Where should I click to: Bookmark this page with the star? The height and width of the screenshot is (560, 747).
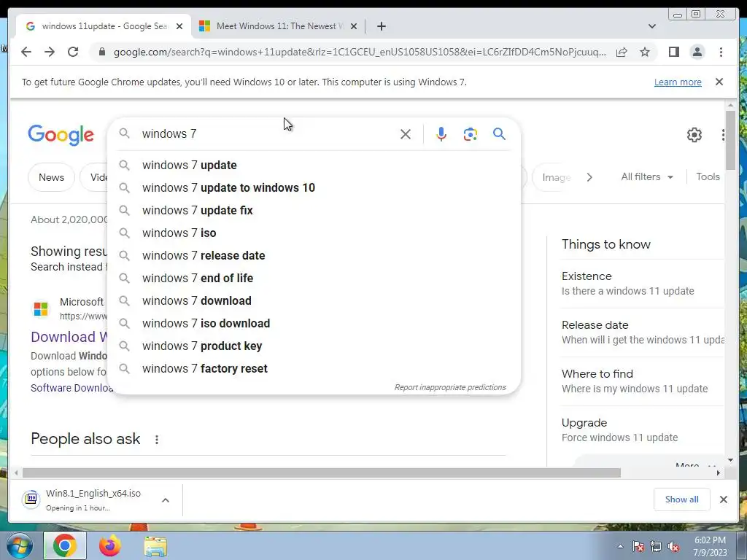645,52
